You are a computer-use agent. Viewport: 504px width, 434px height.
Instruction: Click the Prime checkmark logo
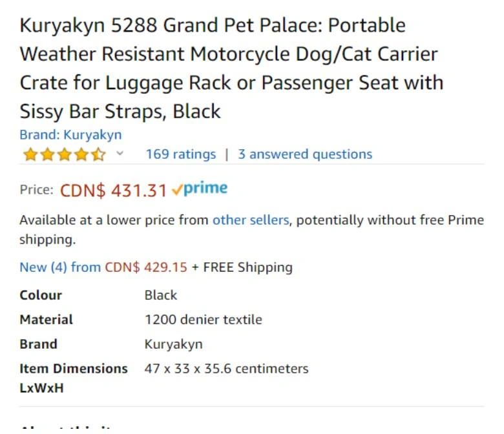pos(200,189)
